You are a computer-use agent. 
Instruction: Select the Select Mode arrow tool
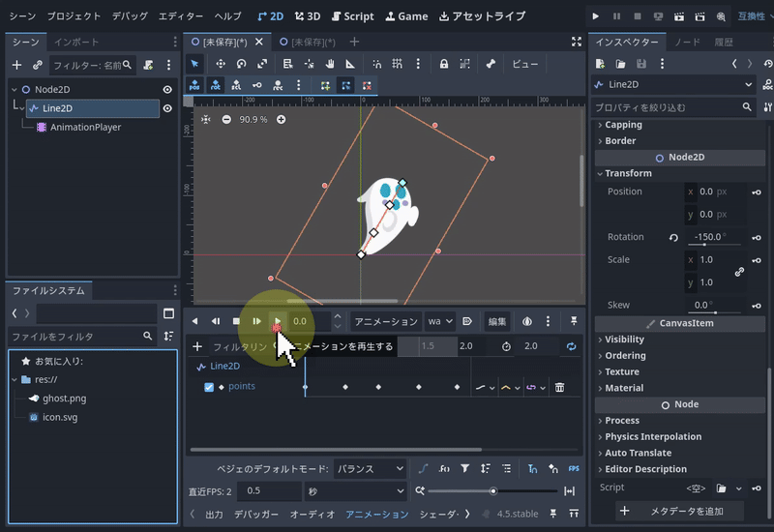pyautogui.click(x=194, y=64)
